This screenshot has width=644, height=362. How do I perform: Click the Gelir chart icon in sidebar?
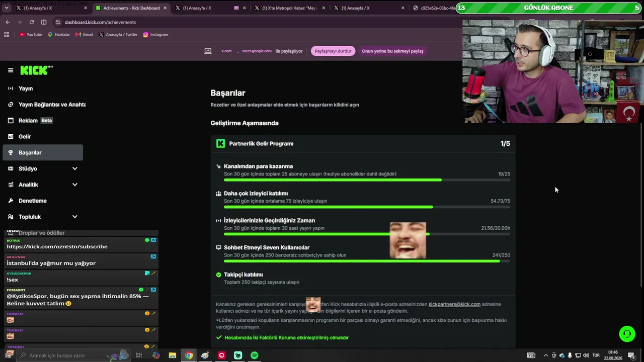(x=11, y=137)
